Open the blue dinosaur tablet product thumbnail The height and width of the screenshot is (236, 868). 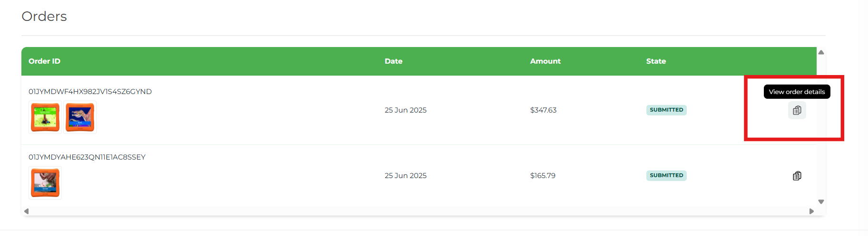pos(80,117)
